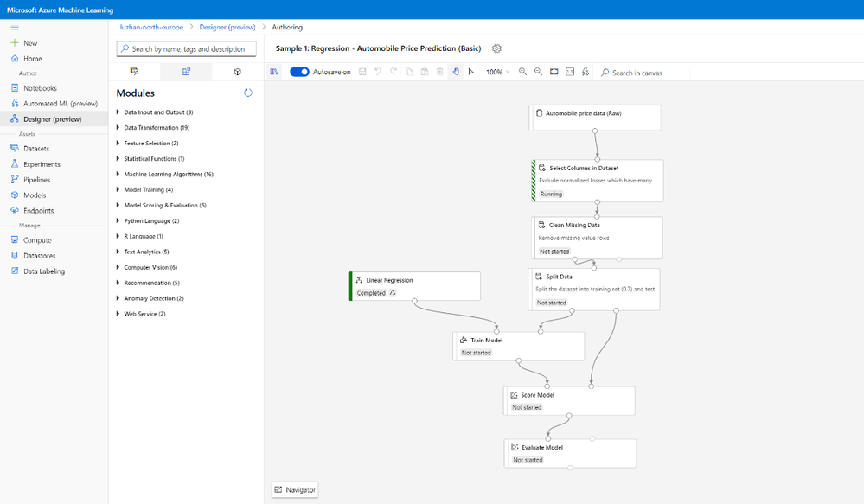This screenshot has height=504, width=864.
Task: Select the modules tab icon
Action: pyautogui.click(x=186, y=72)
